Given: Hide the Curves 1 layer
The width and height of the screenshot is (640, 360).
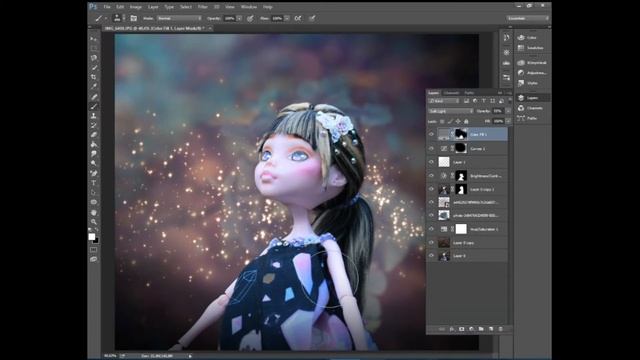Looking at the screenshot, I should tap(431, 149).
